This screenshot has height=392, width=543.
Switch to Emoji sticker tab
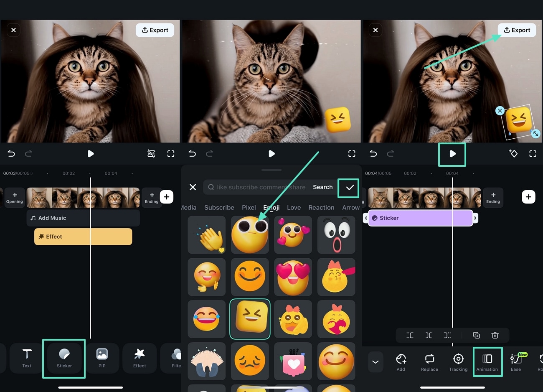(x=271, y=208)
